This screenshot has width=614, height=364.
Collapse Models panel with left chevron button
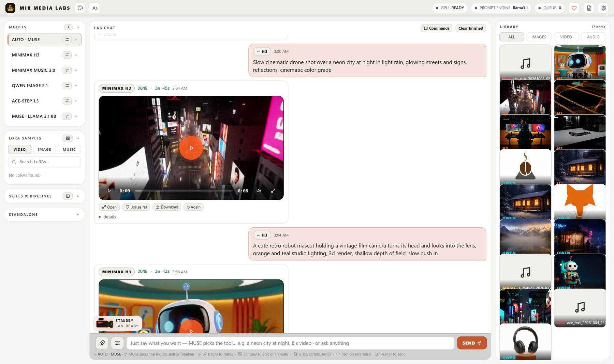click(x=69, y=27)
